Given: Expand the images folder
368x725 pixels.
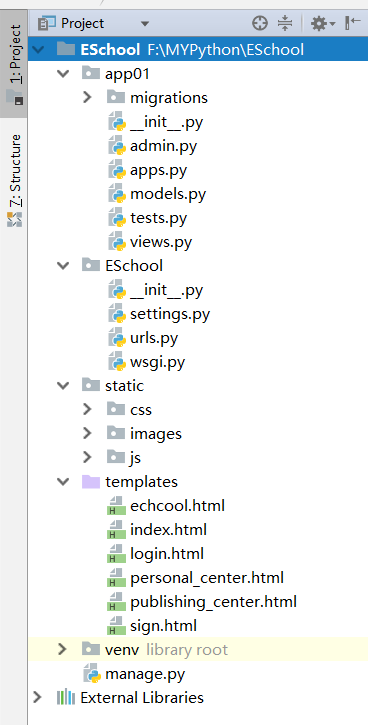Looking at the screenshot, I should click(87, 433).
